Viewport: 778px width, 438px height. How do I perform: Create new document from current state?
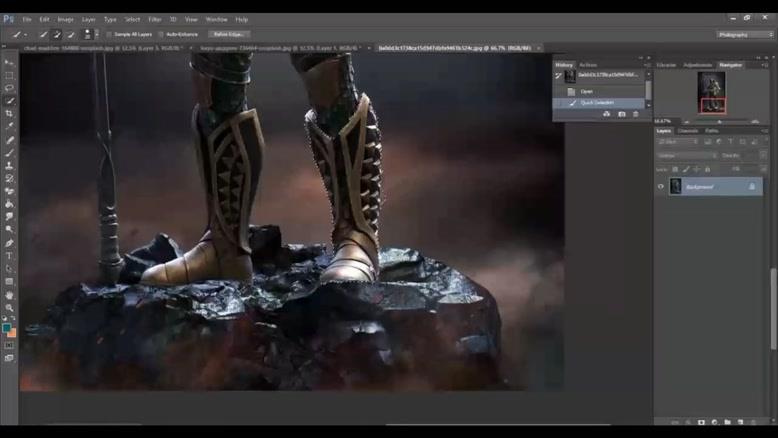[606, 114]
